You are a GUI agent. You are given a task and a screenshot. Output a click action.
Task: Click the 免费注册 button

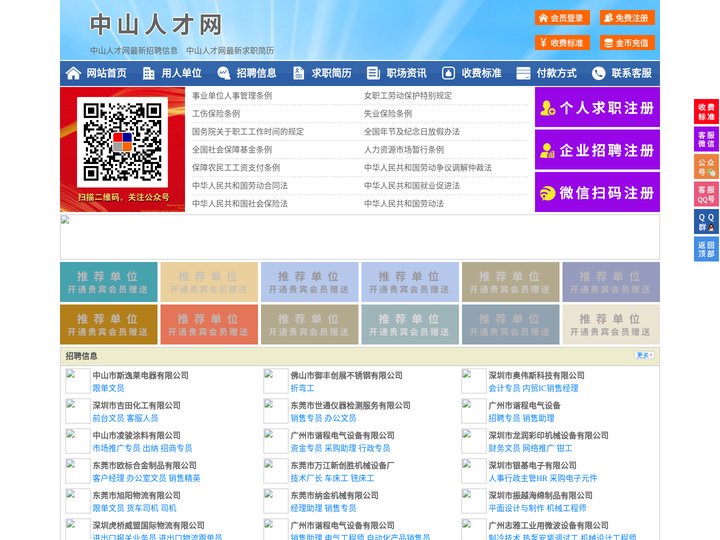pos(627,17)
